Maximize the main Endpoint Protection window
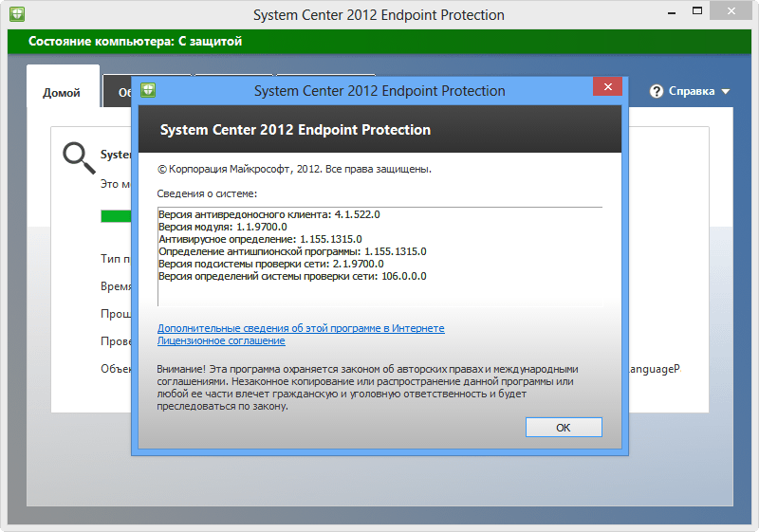759x532 pixels. click(x=697, y=11)
